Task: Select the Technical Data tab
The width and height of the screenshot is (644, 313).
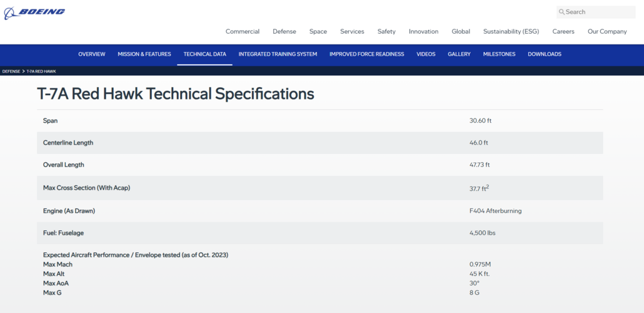Action: click(204, 54)
